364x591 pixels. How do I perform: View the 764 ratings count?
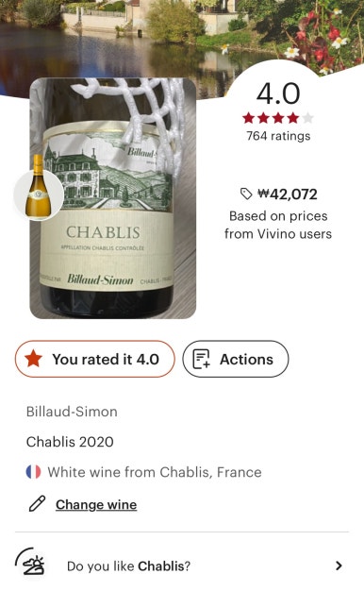click(x=278, y=136)
